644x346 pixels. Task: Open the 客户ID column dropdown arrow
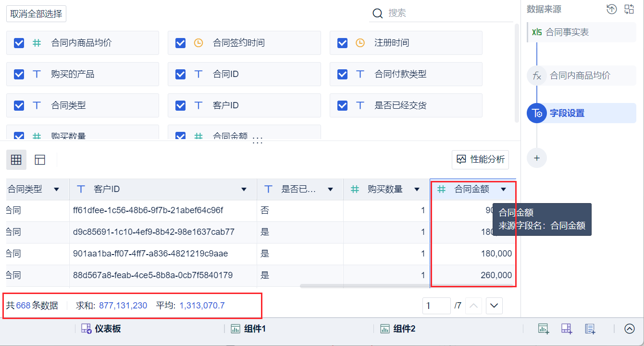[x=244, y=190]
